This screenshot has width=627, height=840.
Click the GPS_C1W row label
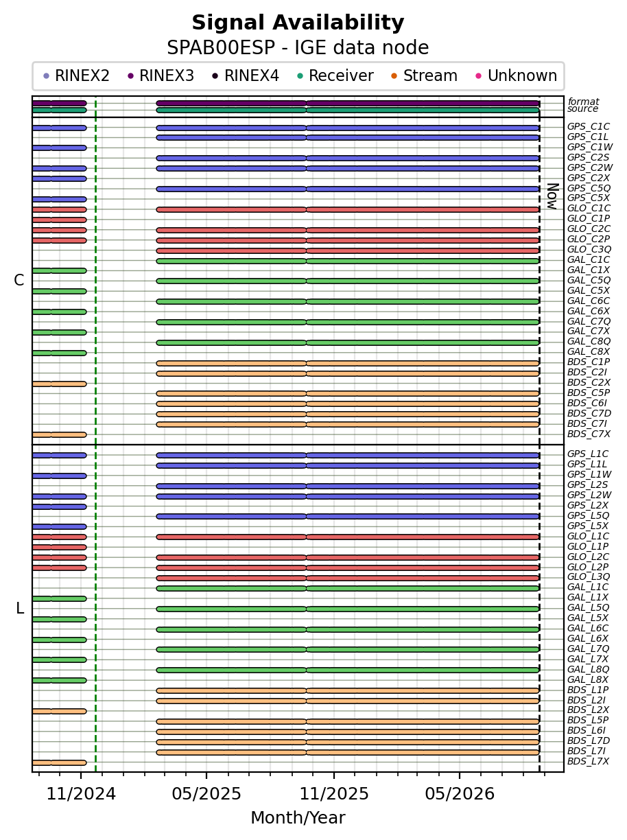tap(589, 148)
